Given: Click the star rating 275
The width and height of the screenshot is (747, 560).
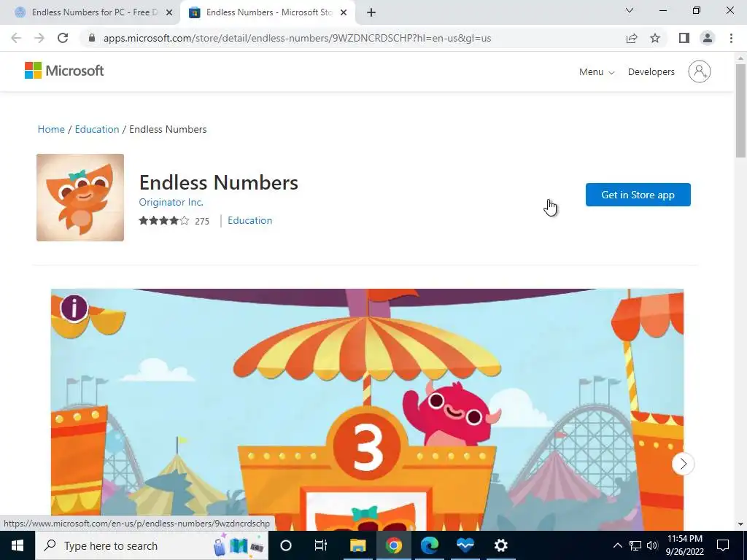Looking at the screenshot, I should pos(174,220).
